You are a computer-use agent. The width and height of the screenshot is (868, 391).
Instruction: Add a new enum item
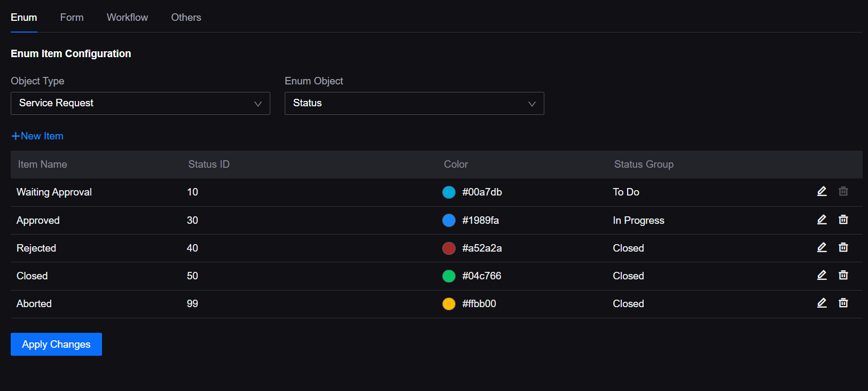pyautogui.click(x=37, y=136)
